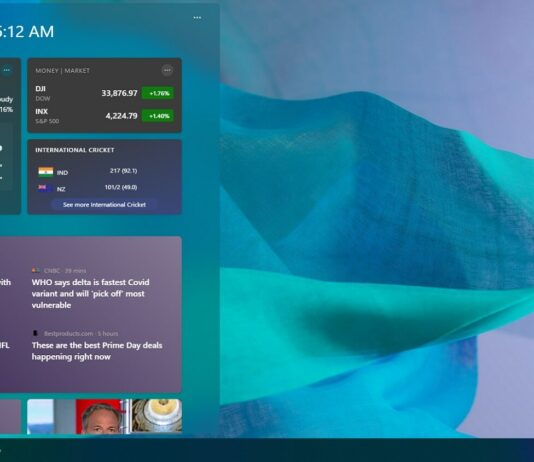Click CNBC 39 mins source line
534x462 pixels.
pos(59,271)
